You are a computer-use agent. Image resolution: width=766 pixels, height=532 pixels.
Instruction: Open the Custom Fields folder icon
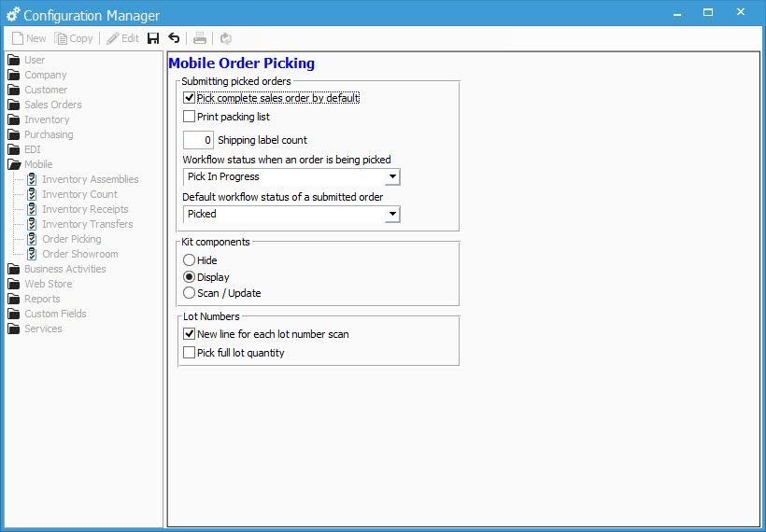tap(14, 314)
